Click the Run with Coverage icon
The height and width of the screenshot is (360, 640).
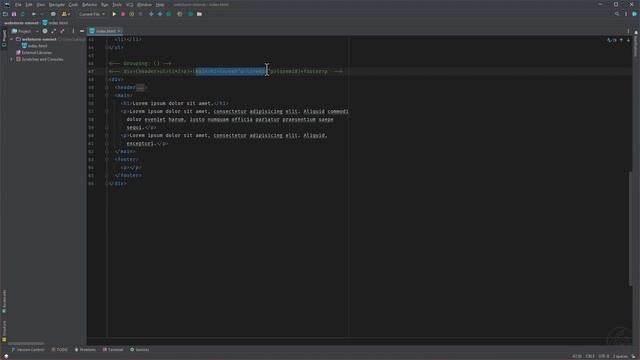click(131, 14)
